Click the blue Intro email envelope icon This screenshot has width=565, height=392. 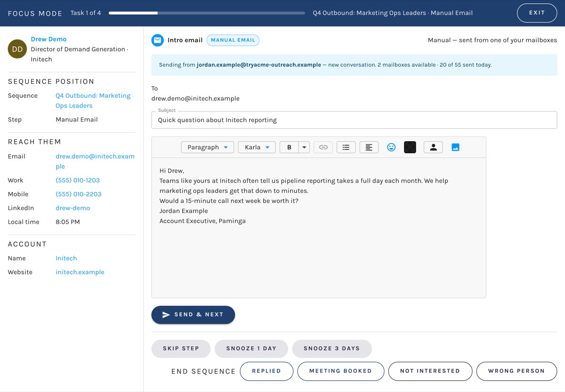coord(158,40)
